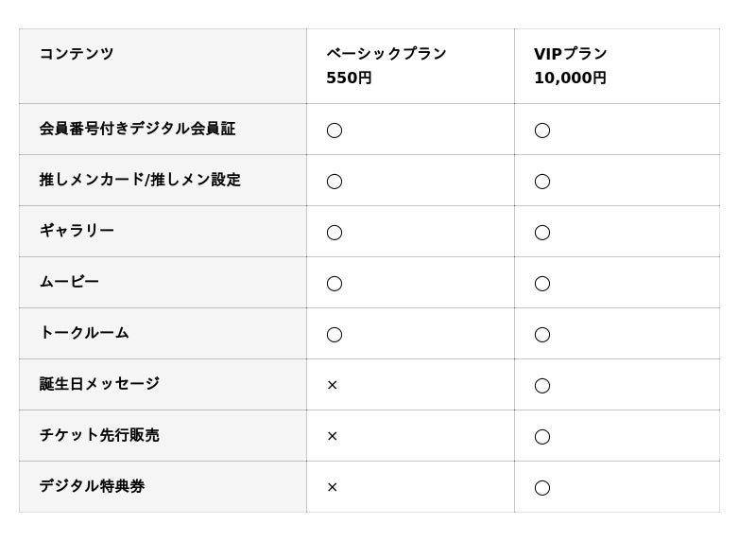
Task: Click the Basic circle for 会員番号付きデジタル会員証
Action: click(335, 130)
